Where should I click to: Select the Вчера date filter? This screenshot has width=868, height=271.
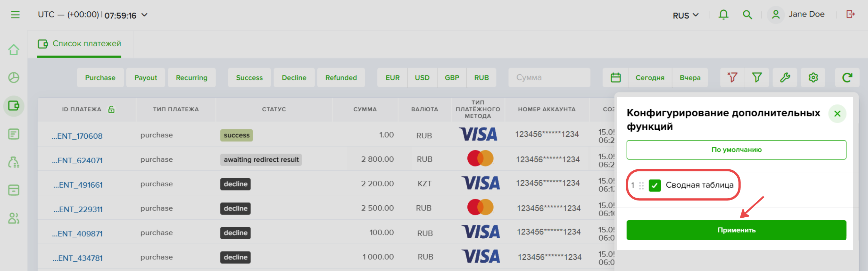(690, 78)
